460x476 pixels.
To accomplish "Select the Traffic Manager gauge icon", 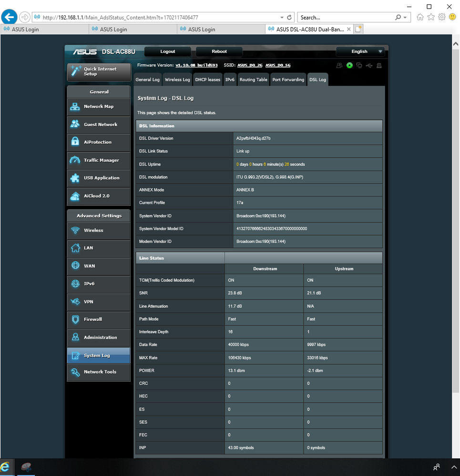I will pyautogui.click(x=75, y=160).
